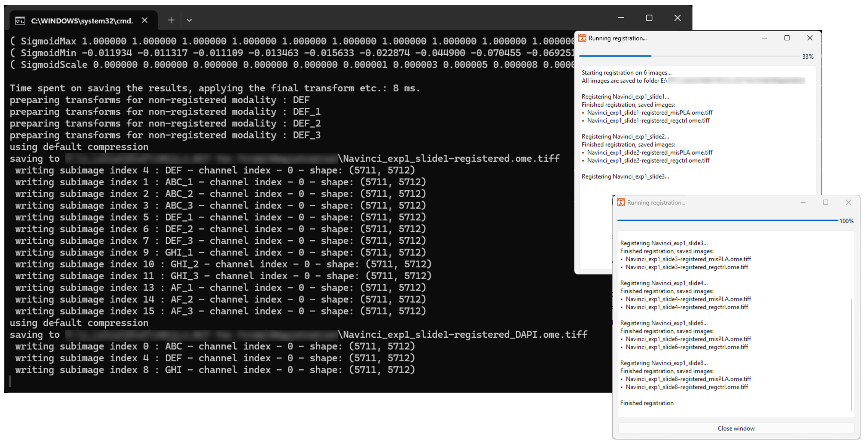Close the 100% registration dialog
868x447 pixels.
pos(848,203)
